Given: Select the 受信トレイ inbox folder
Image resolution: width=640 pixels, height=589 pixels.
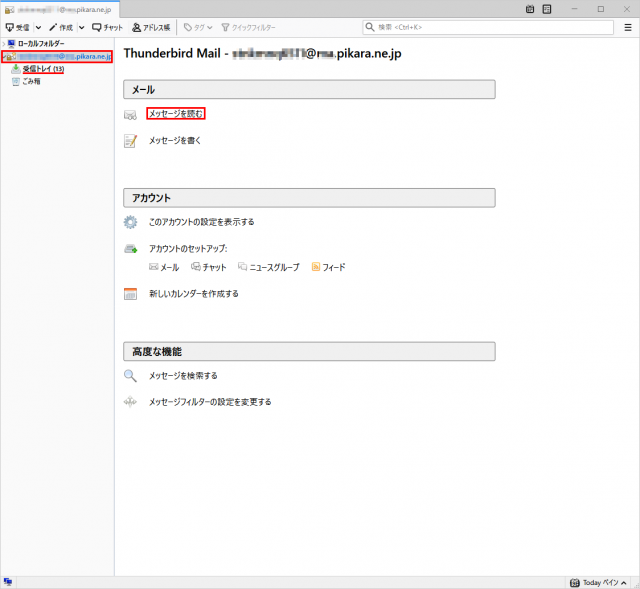Looking at the screenshot, I should pos(42,69).
